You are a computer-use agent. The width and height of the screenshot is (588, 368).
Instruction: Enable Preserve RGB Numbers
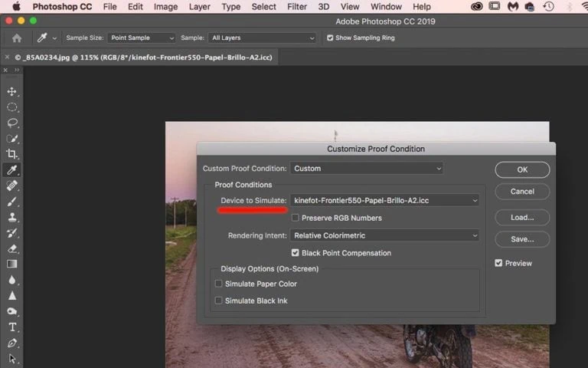pyautogui.click(x=296, y=218)
